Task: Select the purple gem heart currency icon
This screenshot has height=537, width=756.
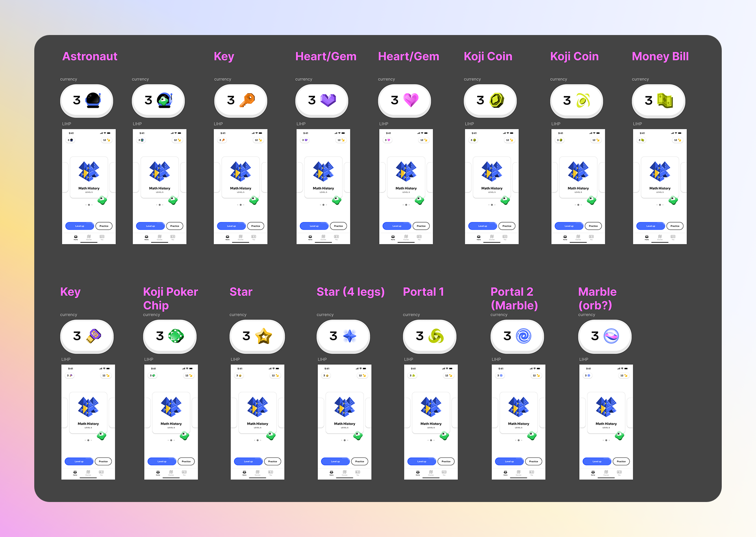Action: click(x=328, y=100)
